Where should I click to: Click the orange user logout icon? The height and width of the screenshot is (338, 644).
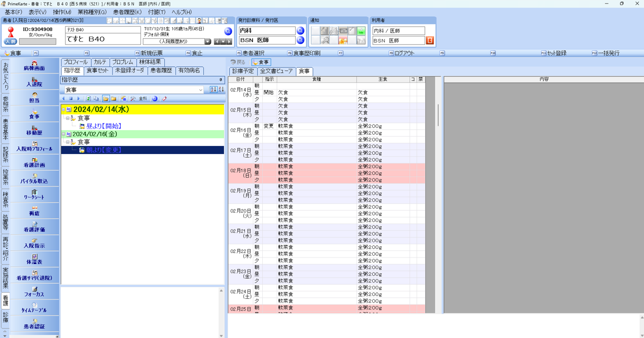pos(430,40)
